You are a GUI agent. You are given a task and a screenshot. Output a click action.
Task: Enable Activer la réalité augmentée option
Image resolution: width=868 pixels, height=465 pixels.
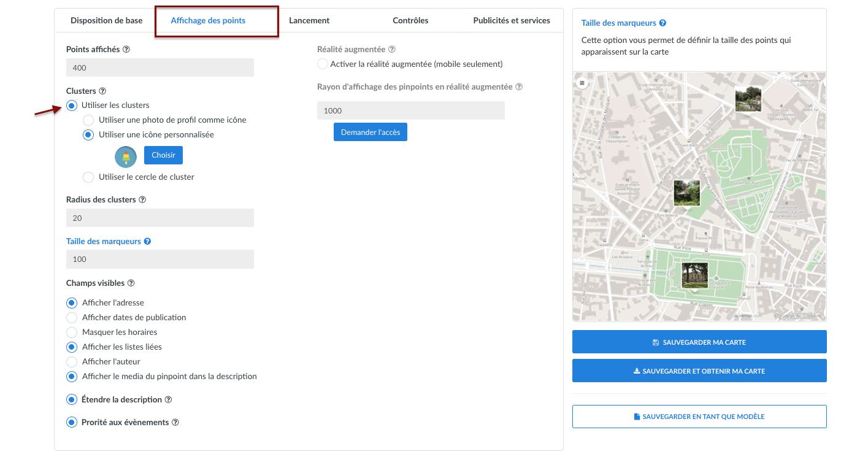[323, 64]
